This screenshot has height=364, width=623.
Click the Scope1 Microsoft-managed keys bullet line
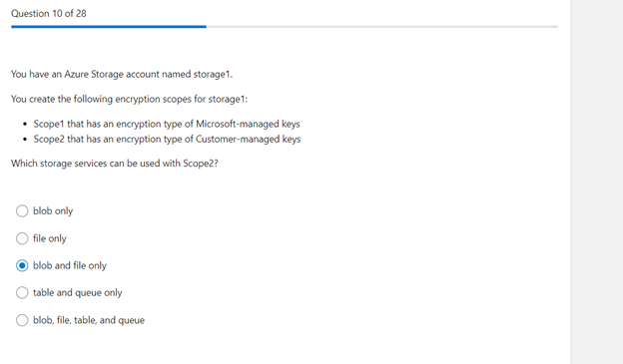coord(167,124)
